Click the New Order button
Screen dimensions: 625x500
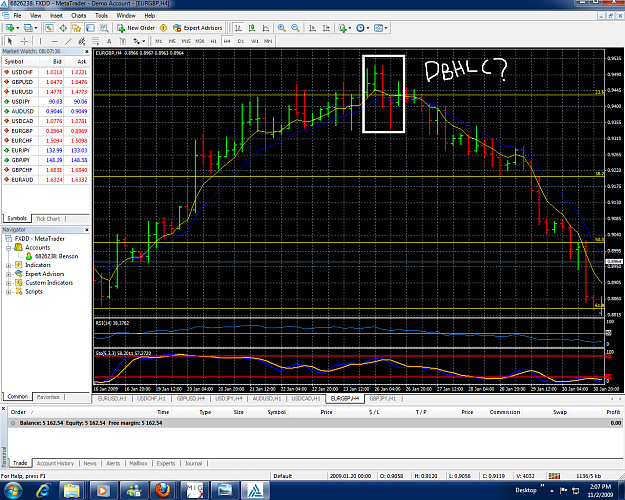(136, 28)
